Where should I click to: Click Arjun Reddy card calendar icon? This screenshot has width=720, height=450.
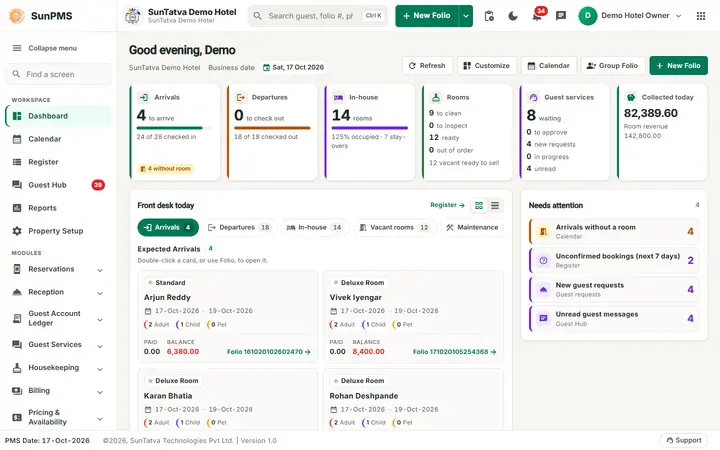[148, 311]
